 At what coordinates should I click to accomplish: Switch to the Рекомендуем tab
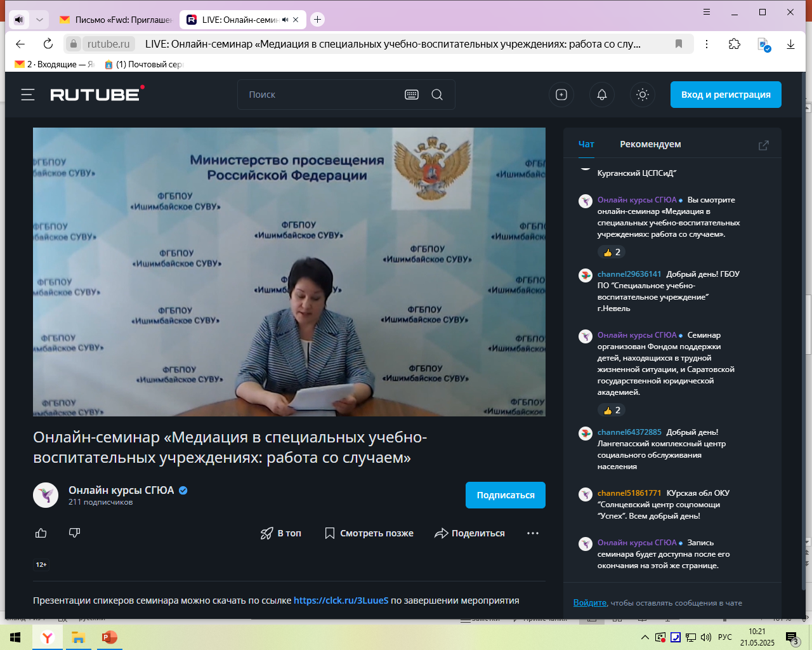650,144
